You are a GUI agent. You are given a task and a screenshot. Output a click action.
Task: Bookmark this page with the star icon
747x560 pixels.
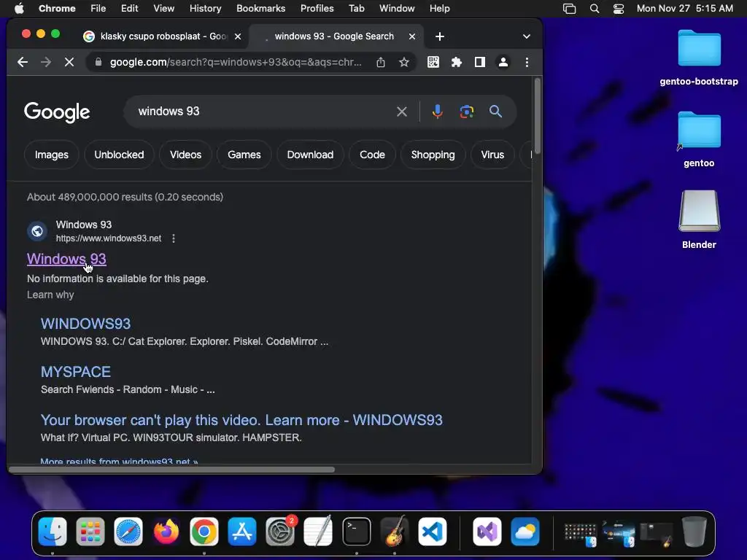tap(404, 62)
